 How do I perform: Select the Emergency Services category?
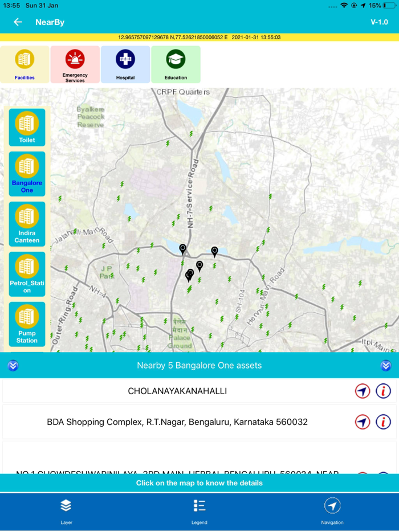click(75, 64)
